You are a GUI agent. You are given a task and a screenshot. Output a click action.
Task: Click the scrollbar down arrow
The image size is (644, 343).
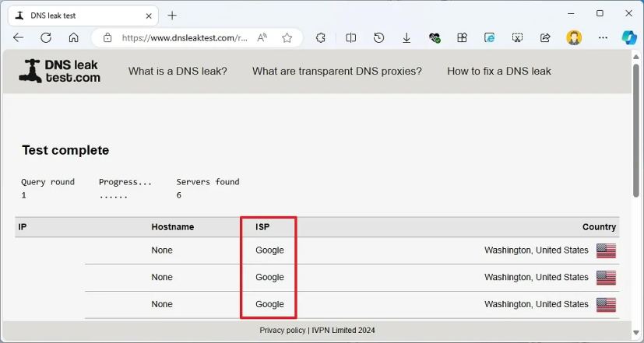click(635, 334)
